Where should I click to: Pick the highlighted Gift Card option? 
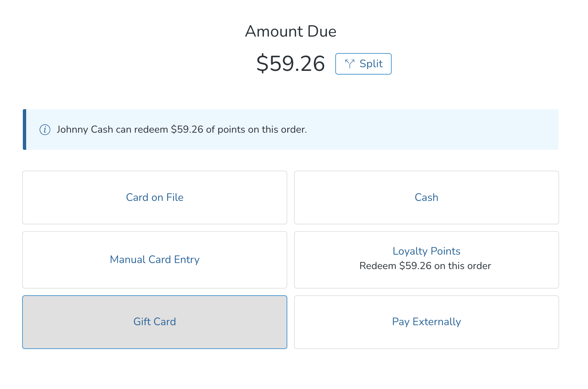154,322
